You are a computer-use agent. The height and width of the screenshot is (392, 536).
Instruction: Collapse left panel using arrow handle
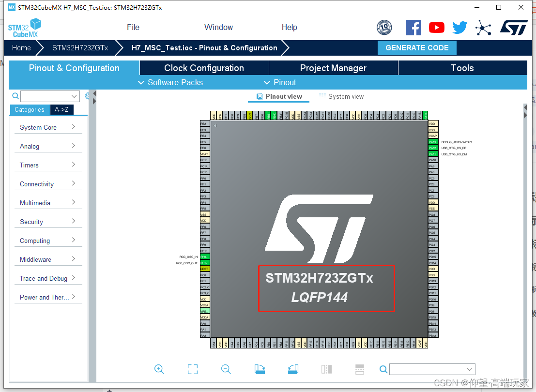coord(95,93)
